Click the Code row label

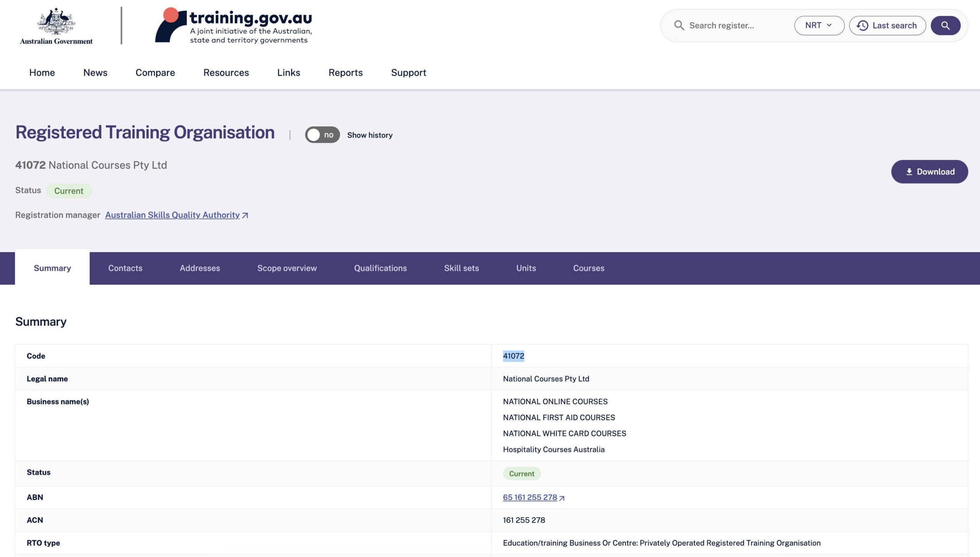[x=36, y=356]
